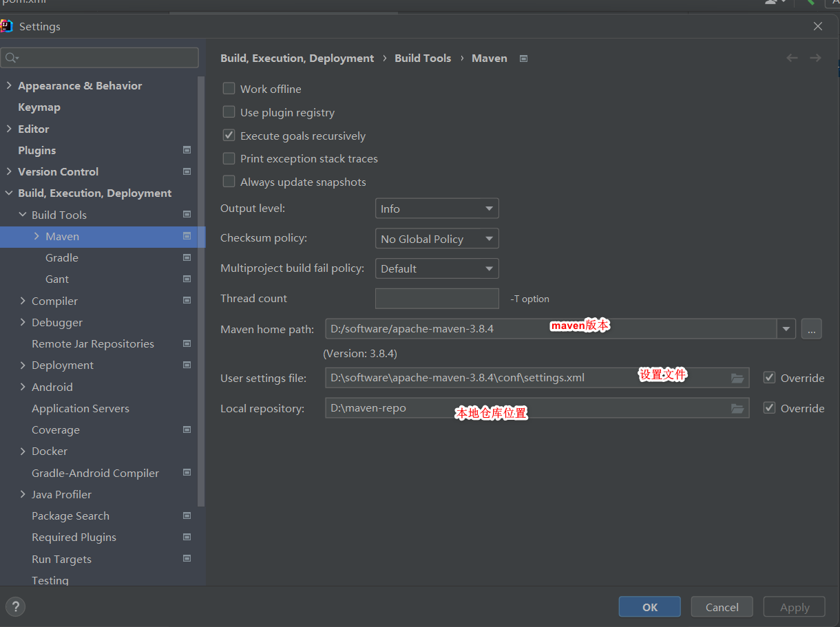840x627 pixels.
Task: Select Keymap in settings tree
Action: click(x=39, y=107)
